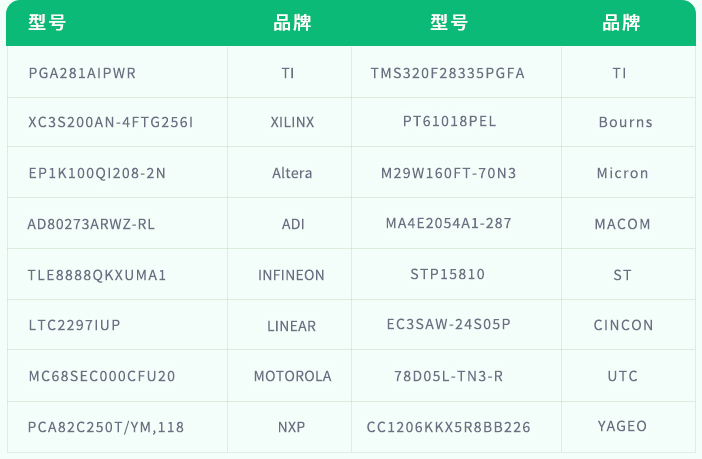This screenshot has width=702, height=459.
Task: Click the XILINX brand cell
Action: (292, 122)
